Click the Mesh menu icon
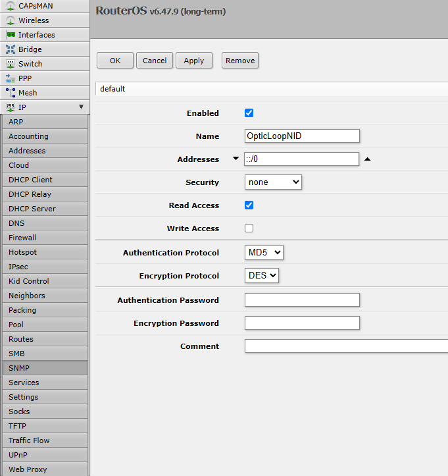 pyautogui.click(x=11, y=93)
